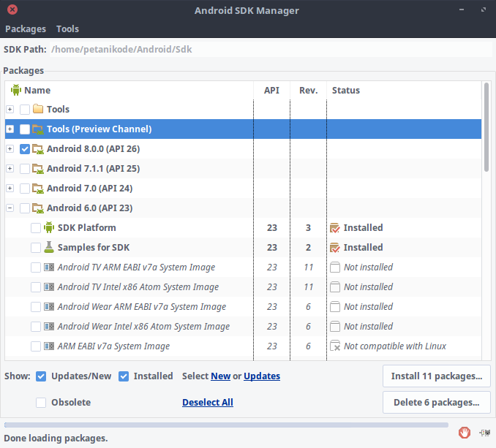The width and height of the screenshot is (496, 448).
Task: Click the Android Wear ARM EABI v7a image icon
Action: [49, 307]
